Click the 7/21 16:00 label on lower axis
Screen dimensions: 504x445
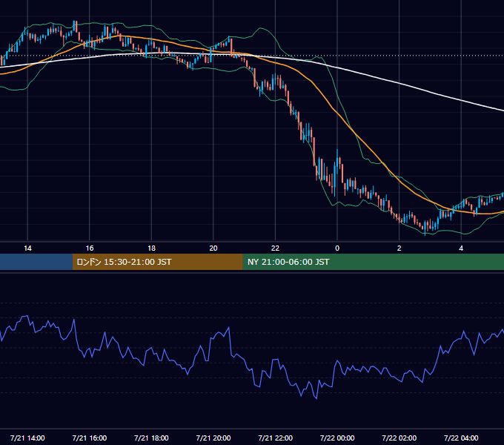(x=90, y=438)
